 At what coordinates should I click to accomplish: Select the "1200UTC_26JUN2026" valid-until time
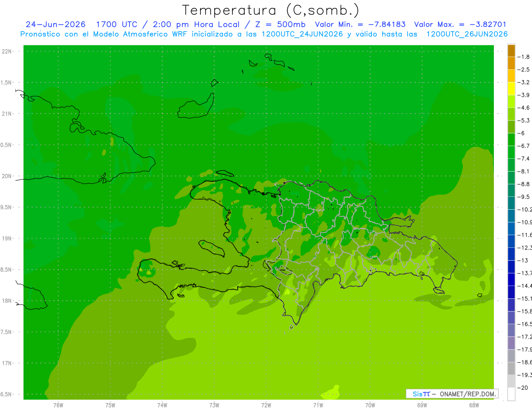pos(467,34)
